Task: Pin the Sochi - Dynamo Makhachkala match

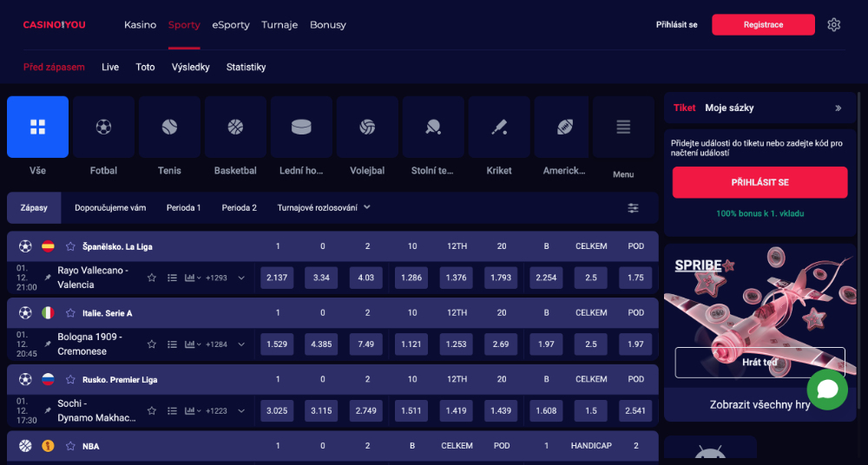Action: pos(48,410)
